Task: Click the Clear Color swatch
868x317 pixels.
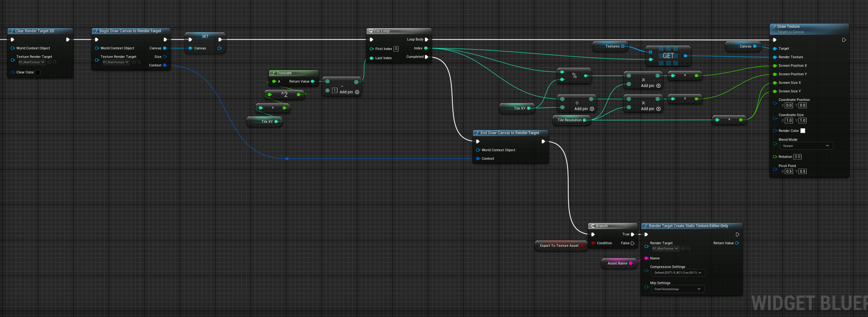Action: (38, 72)
